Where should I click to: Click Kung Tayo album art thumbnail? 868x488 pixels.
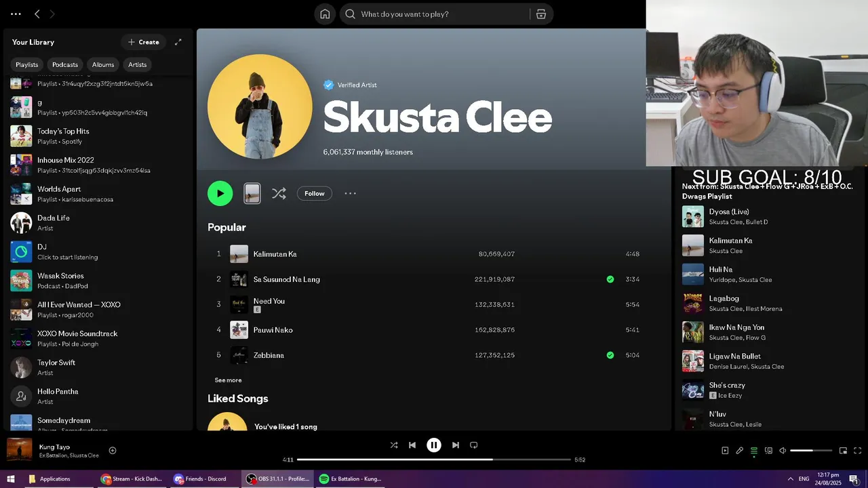[20, 450]
